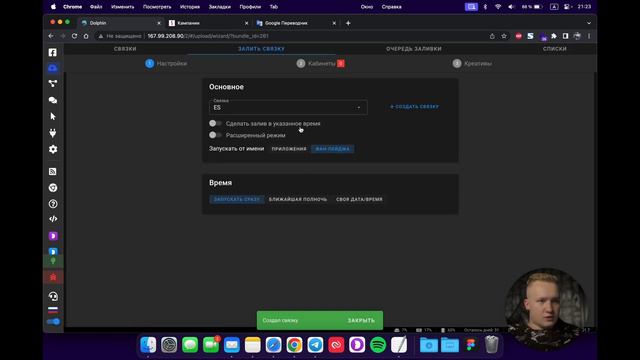Screen dimensions: 640x360
Task: Toggle 'Сделать залив в указанное время' switch
Action: coord(215,123)
